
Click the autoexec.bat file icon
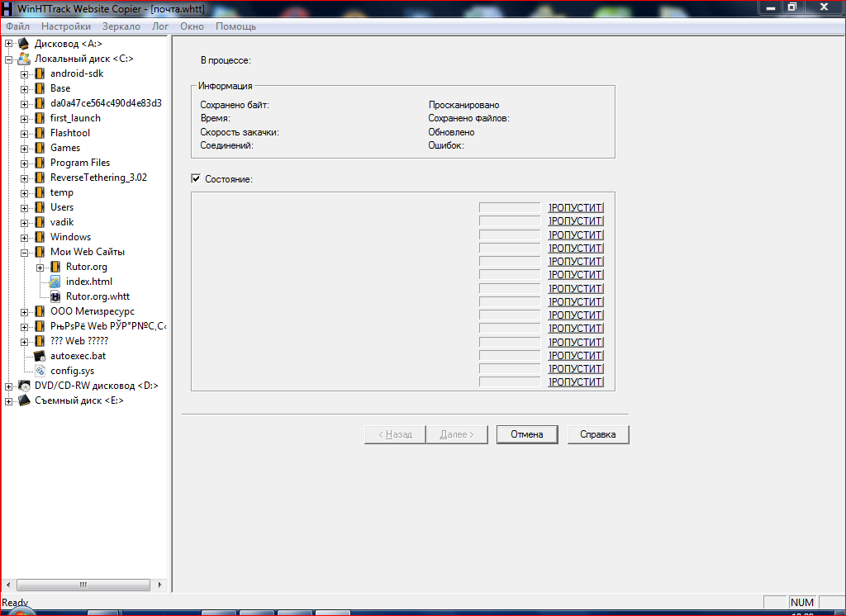pyautogui.click(x=40, y=356)
